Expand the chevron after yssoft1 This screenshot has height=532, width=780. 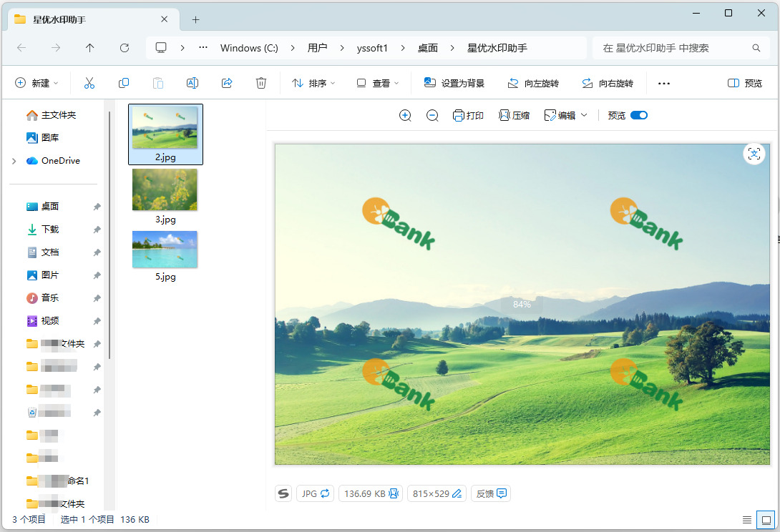(402, 48)
